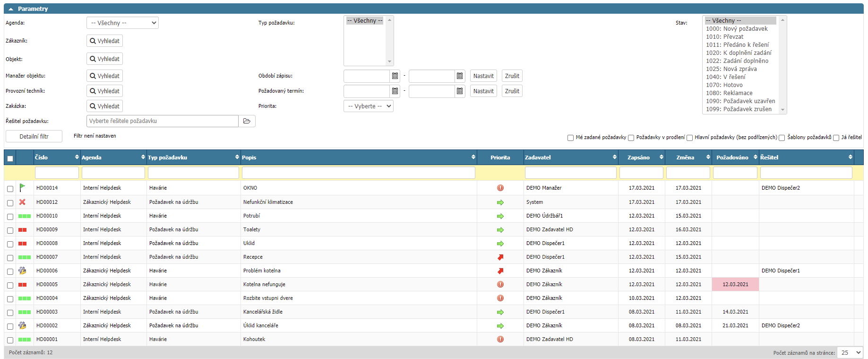Sort by Změna column header
The image size is (868, 359).
click(688, 158)
